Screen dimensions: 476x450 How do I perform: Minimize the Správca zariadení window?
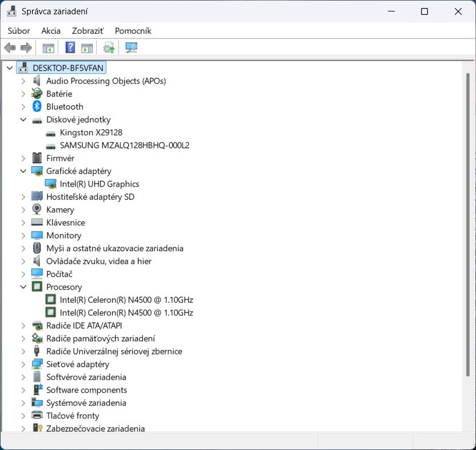pyautogui.click(x=391, y=11)
